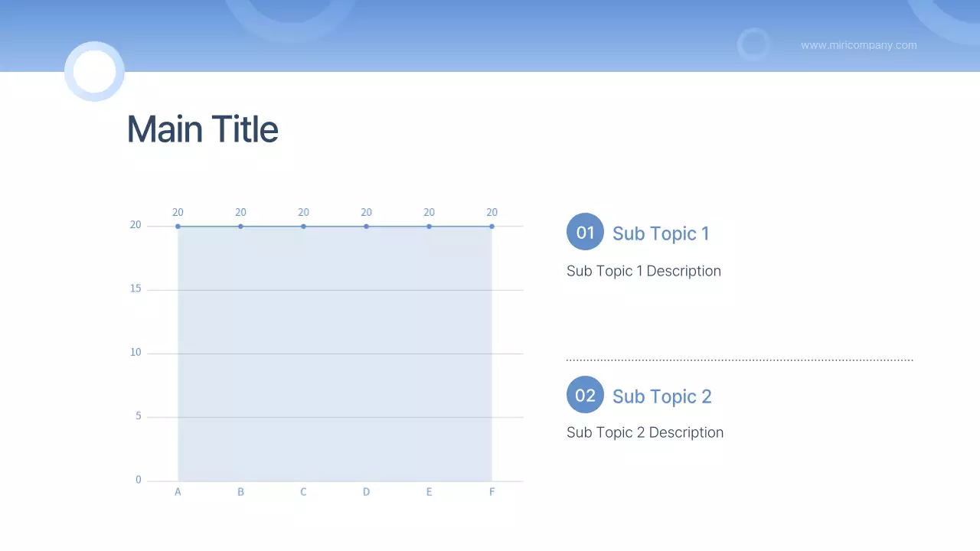Click the data label 20 above point B
Viewport: 980px width, 551px height.
240,212
